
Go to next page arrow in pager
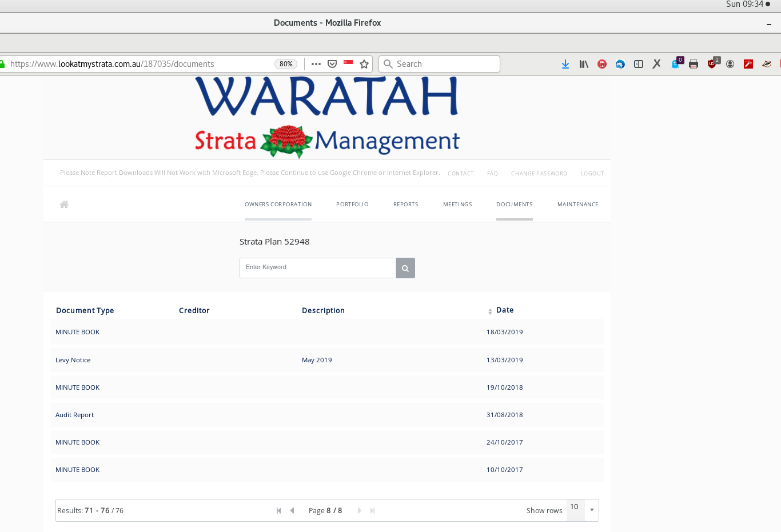click(360, 511)
